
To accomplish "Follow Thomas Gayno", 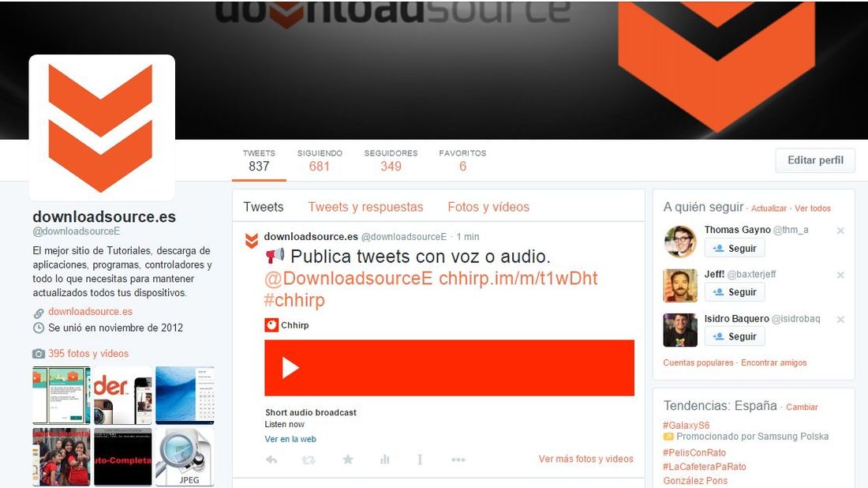I will pyautogui.click(x=735, y=248).
